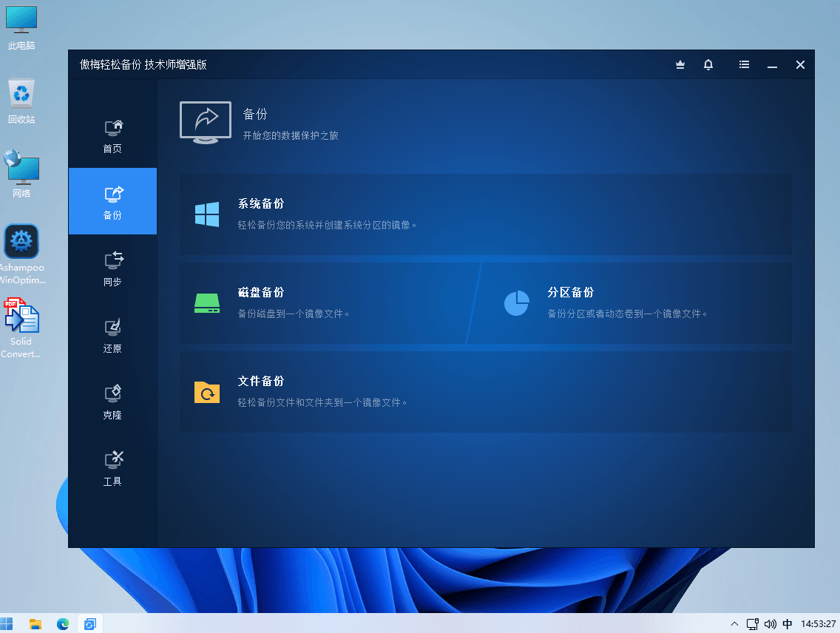Click the pie chart partition backup icon
The height and width of the screenshot is (633, 840).
[516, 303]
